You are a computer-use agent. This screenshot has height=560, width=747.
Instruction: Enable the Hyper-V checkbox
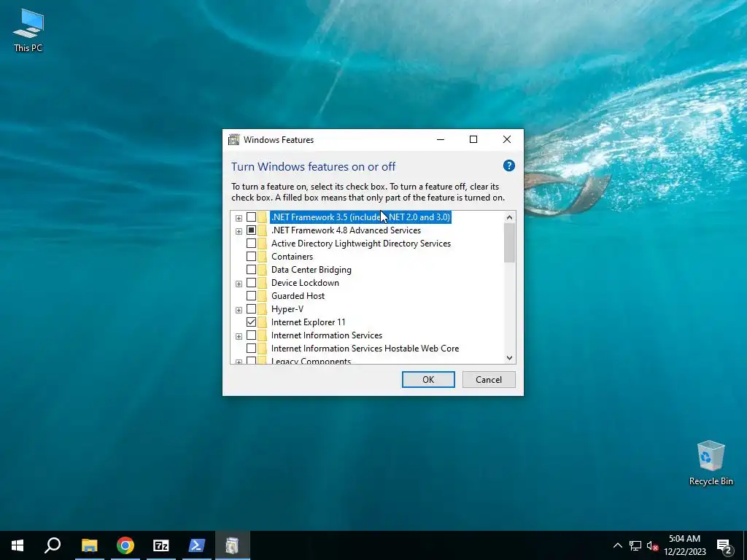pos(251,309)
